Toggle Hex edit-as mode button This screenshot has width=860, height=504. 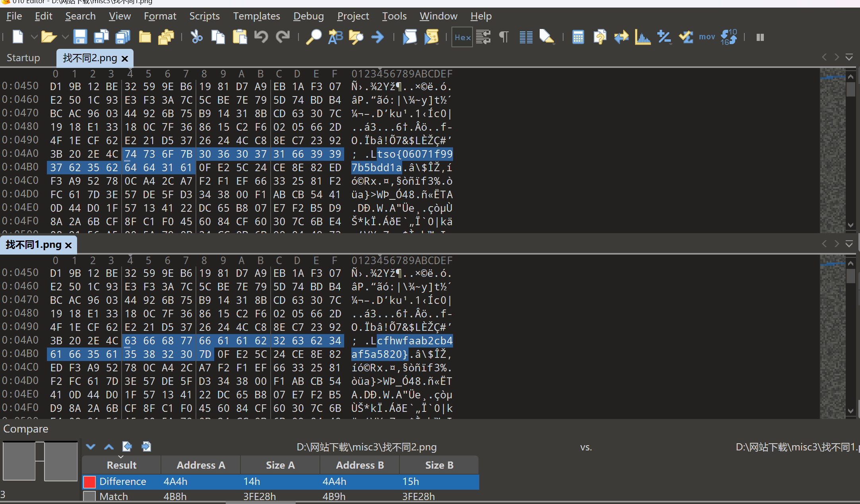pos(462,37)
